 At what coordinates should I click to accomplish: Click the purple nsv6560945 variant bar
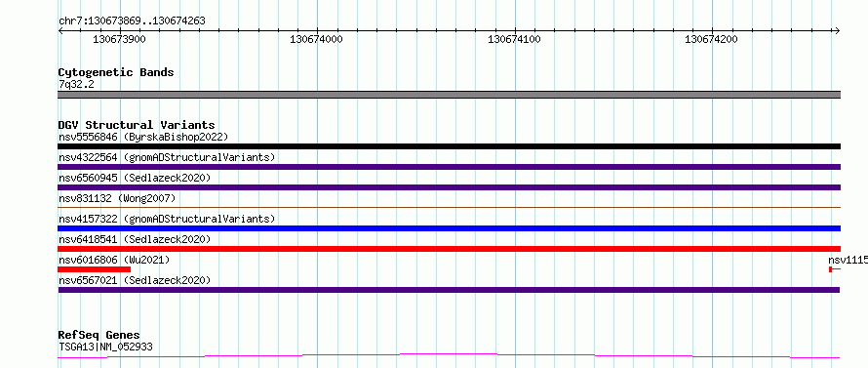pos(449,187)
